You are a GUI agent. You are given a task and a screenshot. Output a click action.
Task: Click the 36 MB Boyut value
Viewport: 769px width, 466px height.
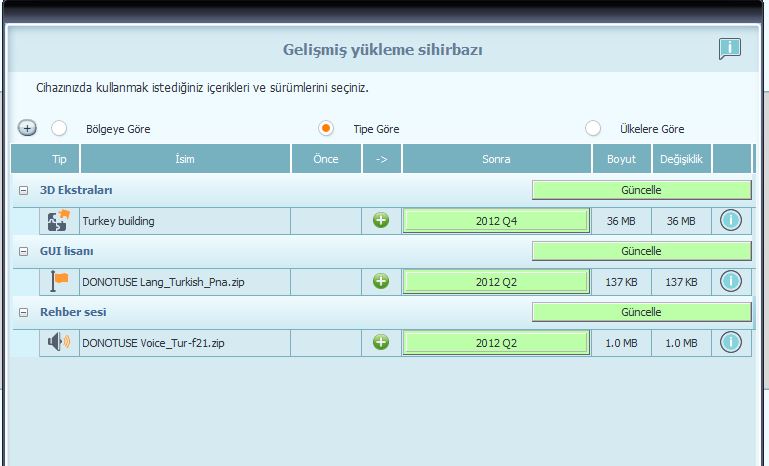621,221
